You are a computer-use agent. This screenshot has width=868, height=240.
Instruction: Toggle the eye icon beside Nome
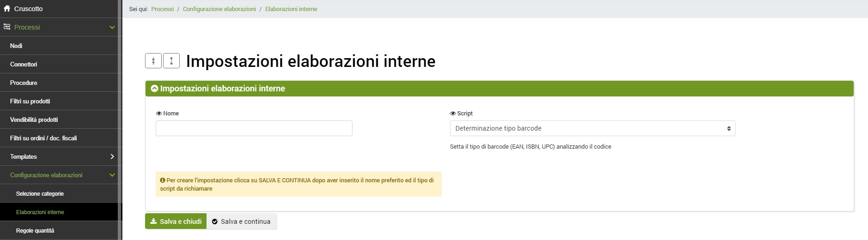pos(159,114)
